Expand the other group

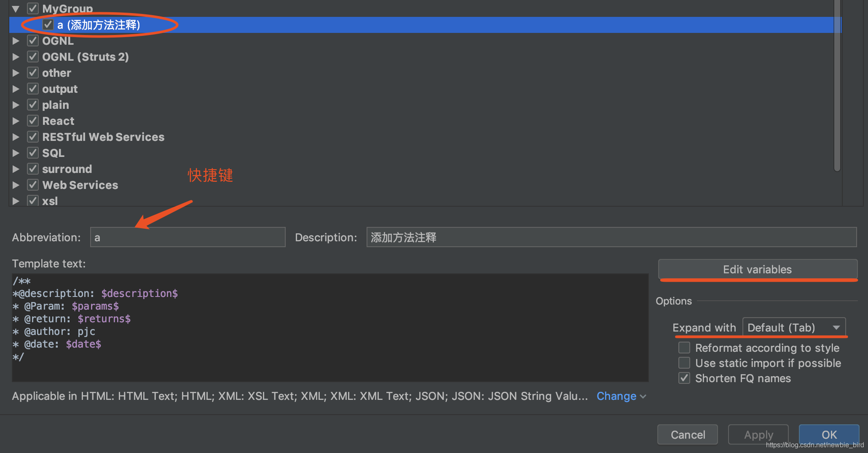16,73
